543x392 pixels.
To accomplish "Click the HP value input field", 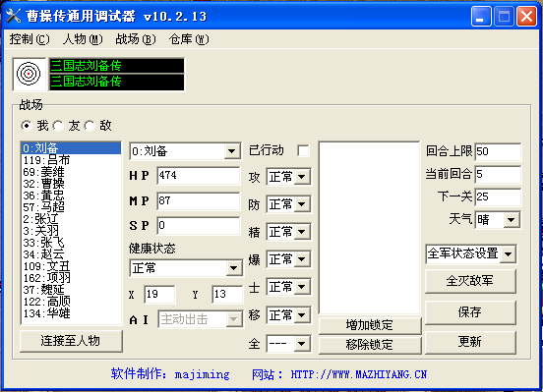I will point(198,175).
